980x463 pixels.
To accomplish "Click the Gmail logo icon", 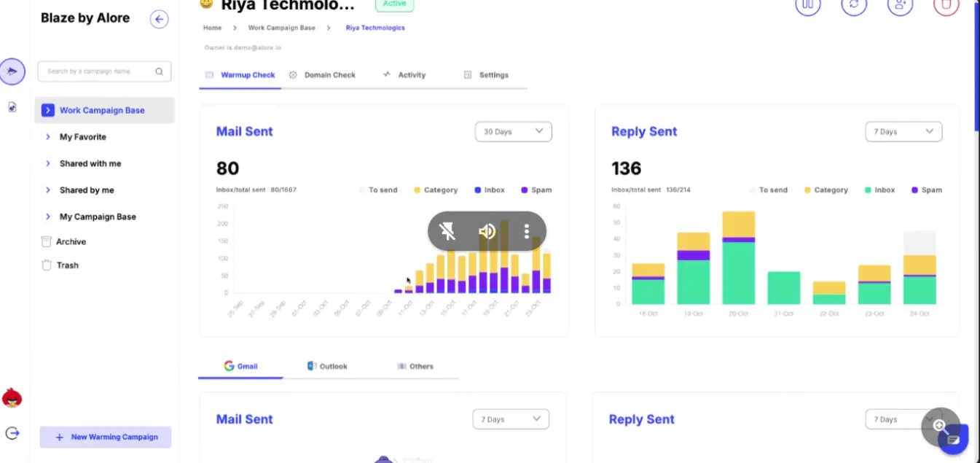I will 229,366.
